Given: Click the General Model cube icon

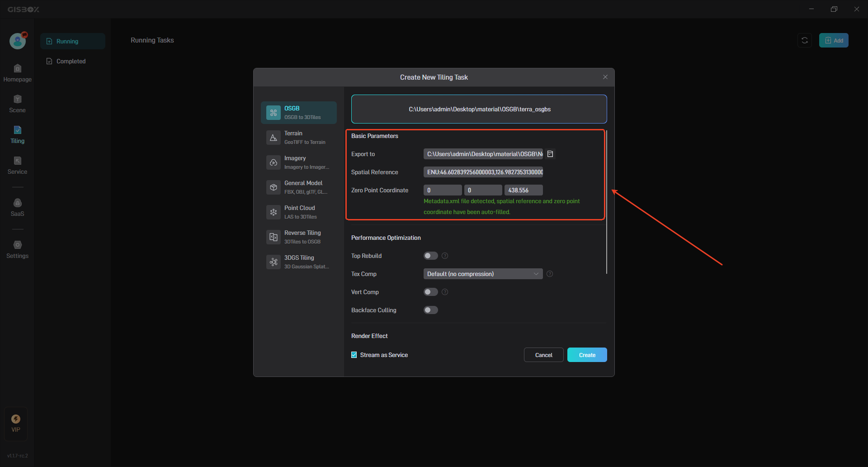Looking at the screenshot, I should (274, 187).
